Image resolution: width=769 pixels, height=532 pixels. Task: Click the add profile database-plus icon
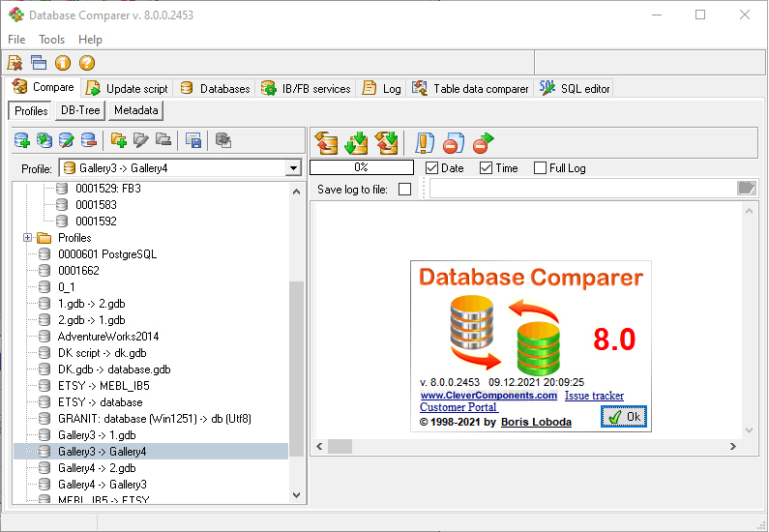[22, 140]
